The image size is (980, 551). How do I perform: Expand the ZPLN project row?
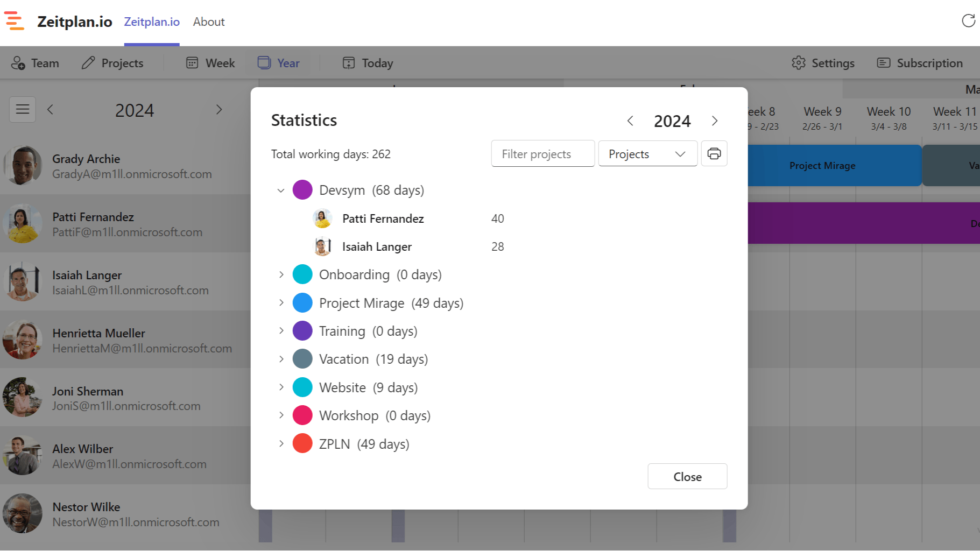(281, 444)
